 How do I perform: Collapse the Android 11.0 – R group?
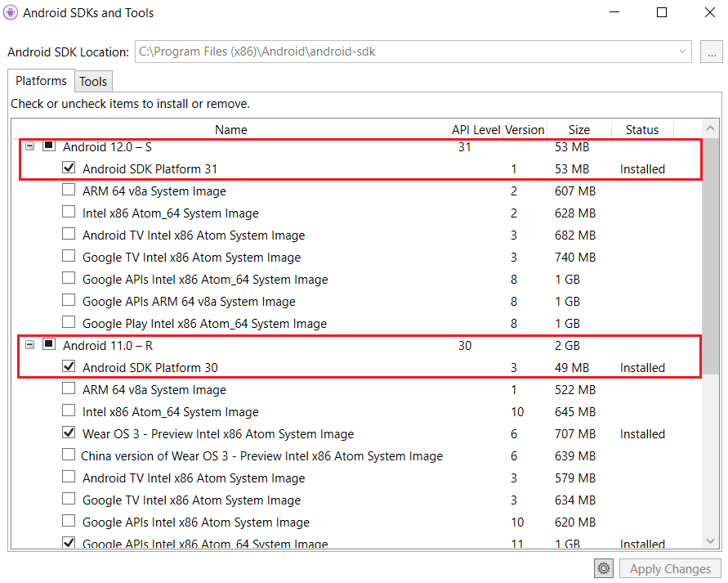29,345
